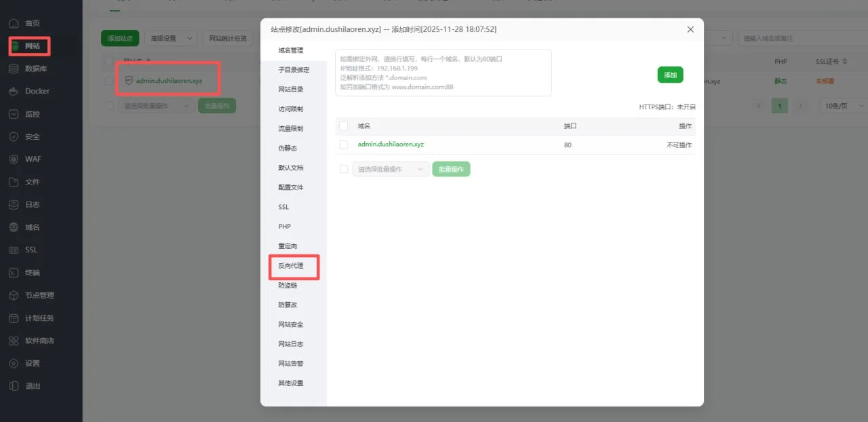The height and width of the screenshot is (422, 868).
Task: Click the green 添加 button
Action: (x=670, y=75)
